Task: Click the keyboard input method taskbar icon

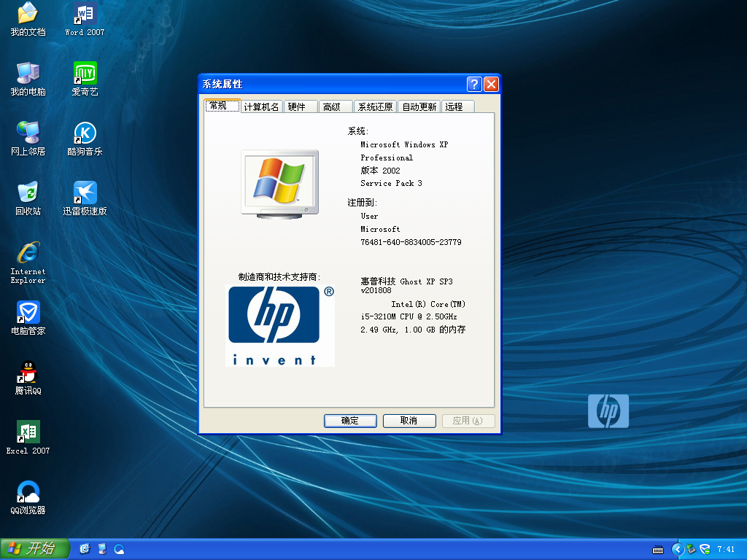Action: (x=658, y=550)
